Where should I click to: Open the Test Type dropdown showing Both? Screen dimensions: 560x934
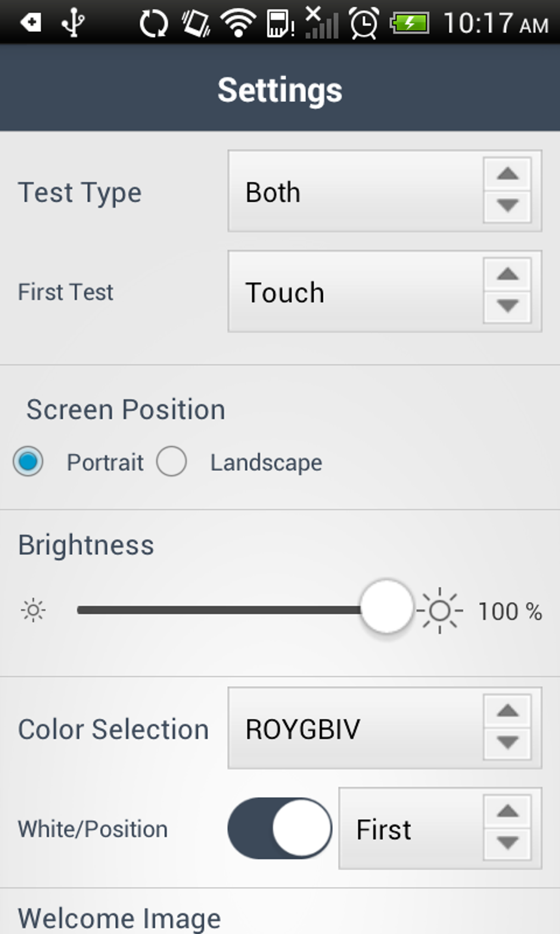point(384,191)
